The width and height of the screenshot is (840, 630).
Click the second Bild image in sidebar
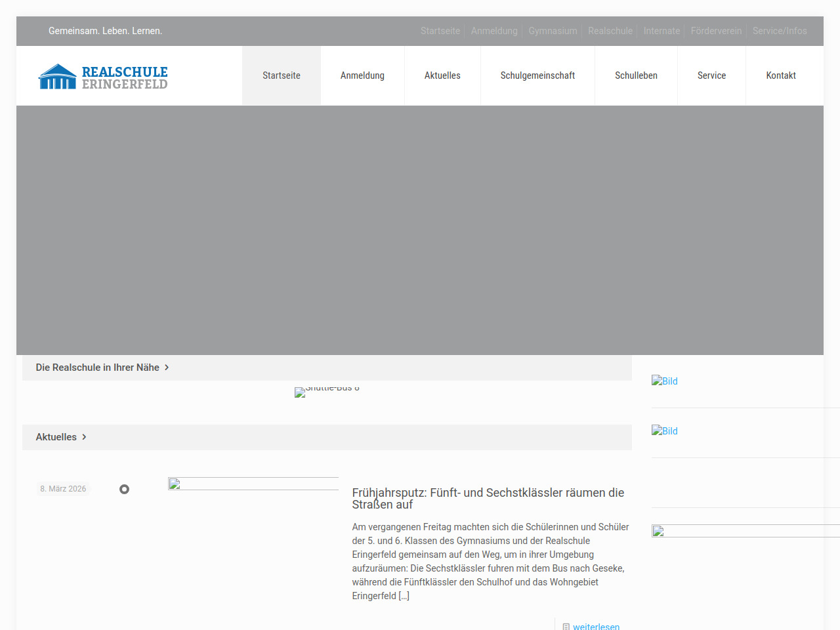pyautogui.click(x=665, y=430)
